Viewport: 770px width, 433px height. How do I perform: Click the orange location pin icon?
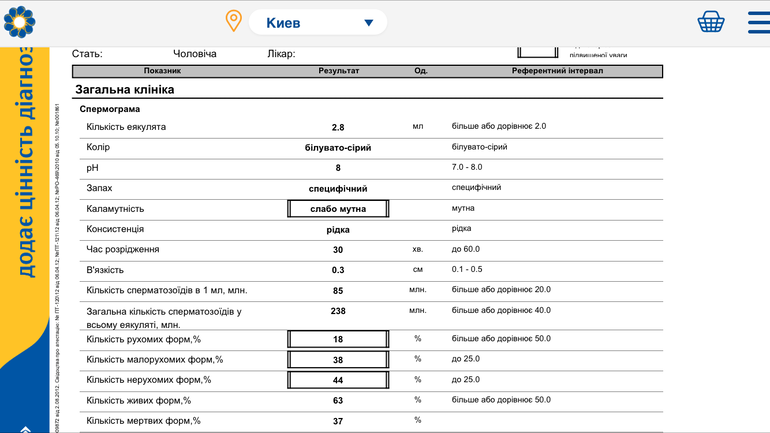(x=233, y=21)
